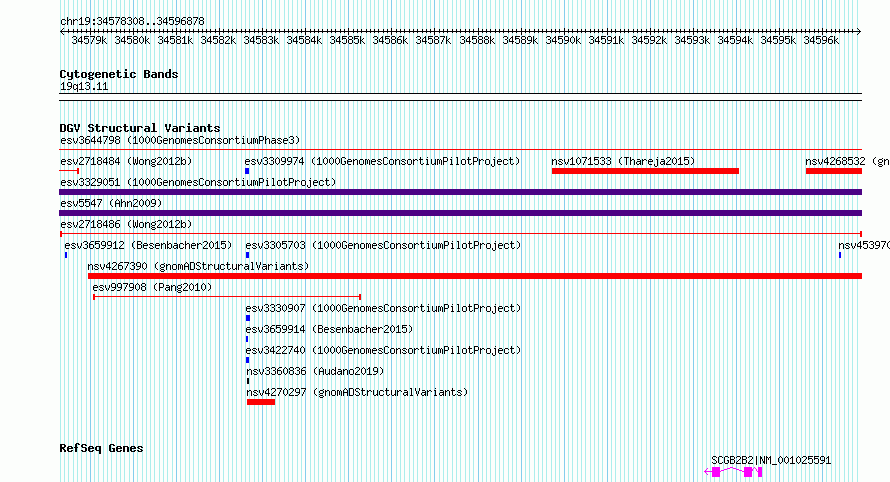
Task: Open esv2718486 (Wong2012b) label
Action: click(x=126, y=224)
